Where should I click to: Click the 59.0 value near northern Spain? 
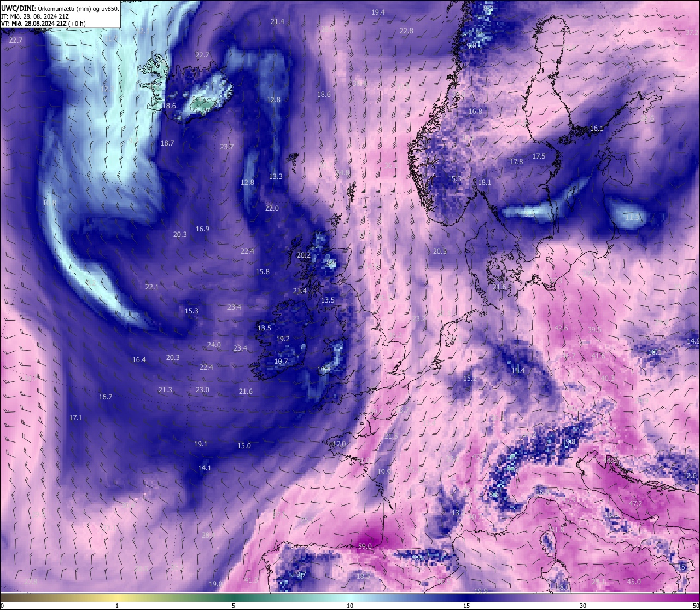[x=365, y=546]
